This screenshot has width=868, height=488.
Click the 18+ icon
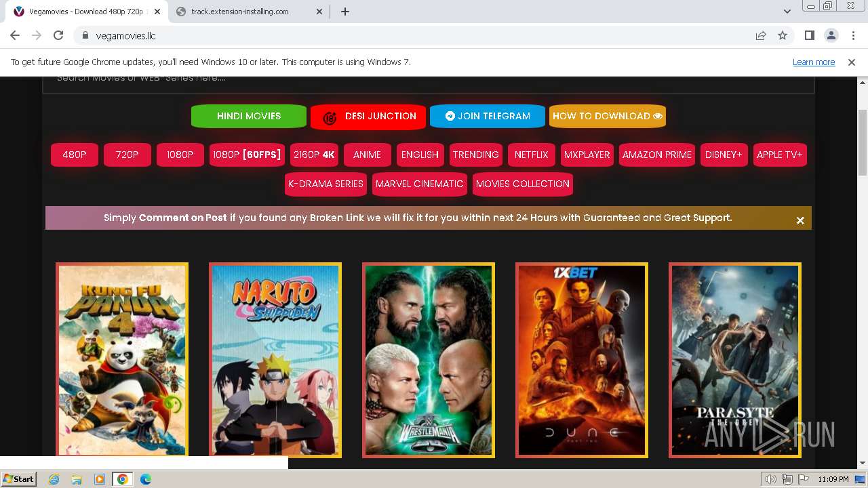point(330,117)
